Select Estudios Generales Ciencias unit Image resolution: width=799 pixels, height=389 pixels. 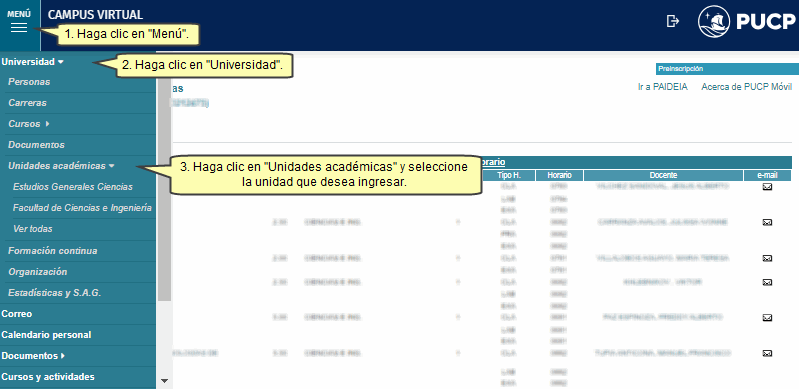[73, 187]
